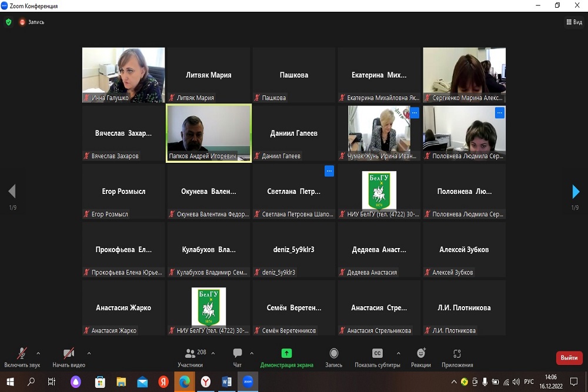This screenshot has width=588, height=392.
Task: Leave the meeting with Выйти button
Action: (x=569, y=358)
